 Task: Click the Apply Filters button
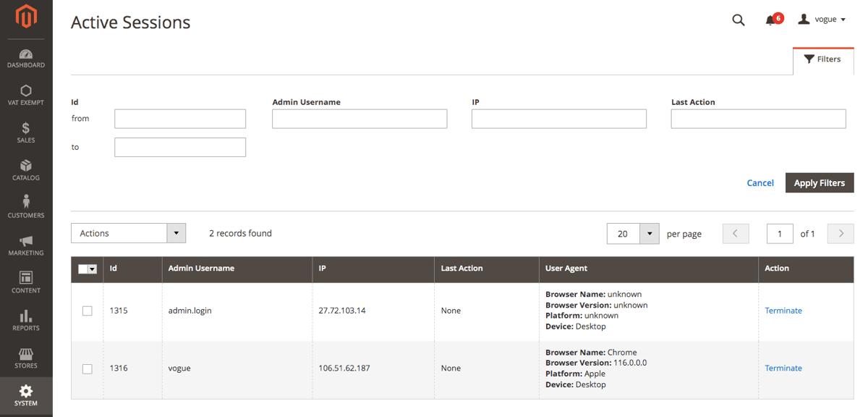click(x=819, y=183)
